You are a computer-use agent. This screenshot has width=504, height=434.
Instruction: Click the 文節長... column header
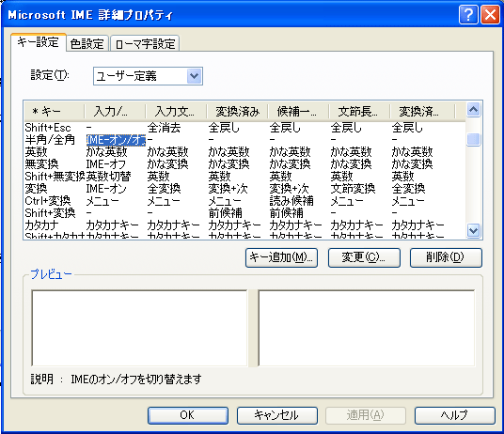(x=359, y=112)
